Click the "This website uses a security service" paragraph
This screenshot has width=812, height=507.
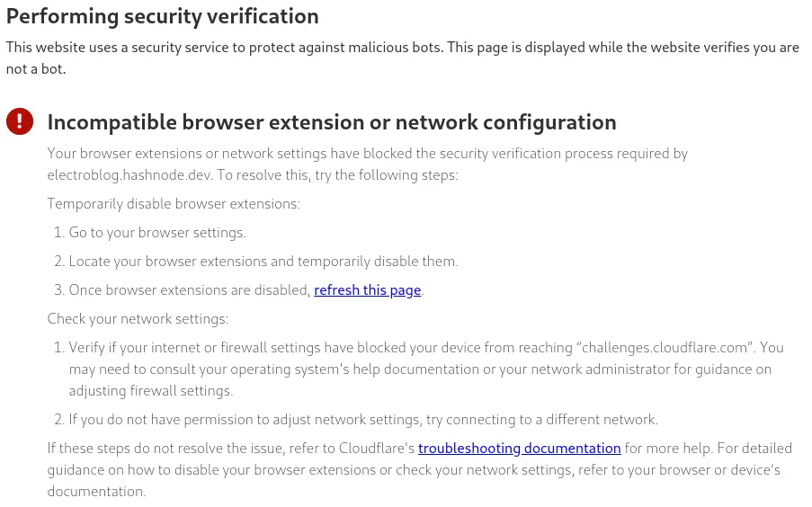point(270,48)
